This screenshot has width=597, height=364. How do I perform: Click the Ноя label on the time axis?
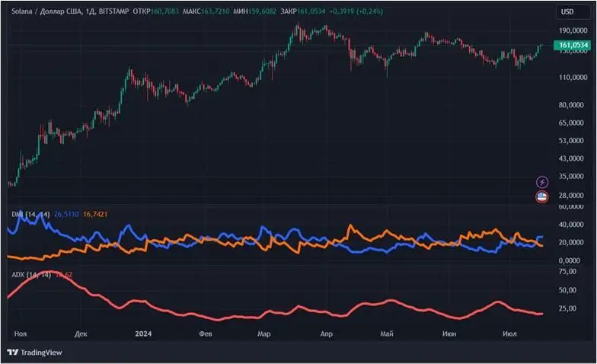coord(21,334)
